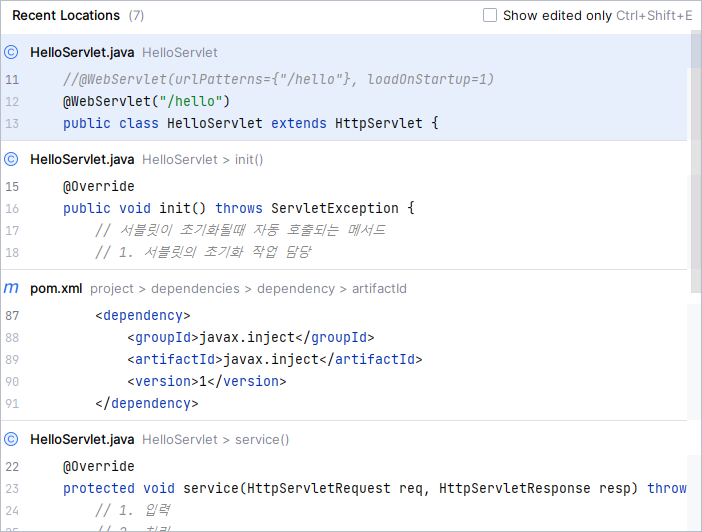This screenshot has width=702, height=532.
Task: Click the class icon of HelloServlet init() entry
Action: (x=11, y=159)
